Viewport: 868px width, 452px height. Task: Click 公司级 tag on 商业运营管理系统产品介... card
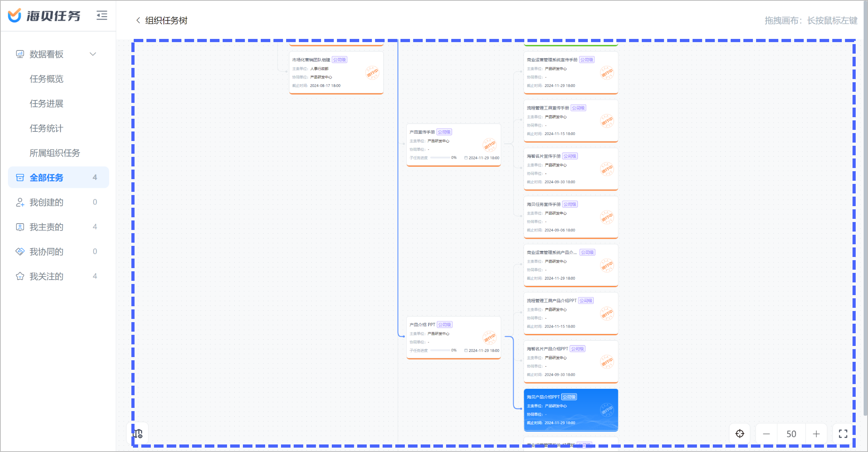click(x=587, y=252)
